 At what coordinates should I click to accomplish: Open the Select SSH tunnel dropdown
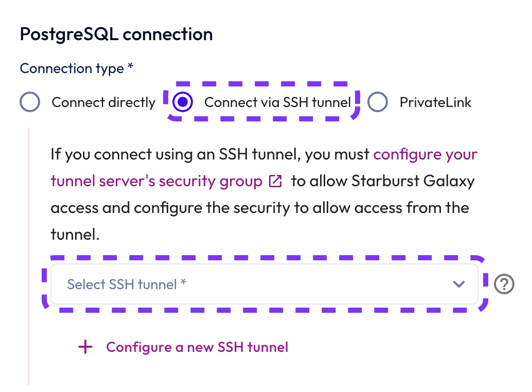point(265,284)
